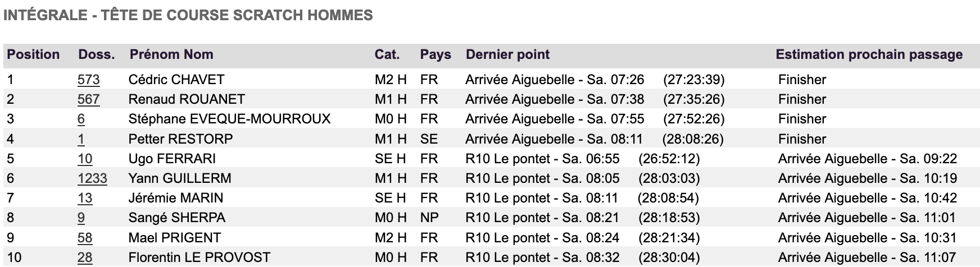980x267 pixels.
Task: Open bib 9 for Sangé SHERPA
Action: pos(81,218)
